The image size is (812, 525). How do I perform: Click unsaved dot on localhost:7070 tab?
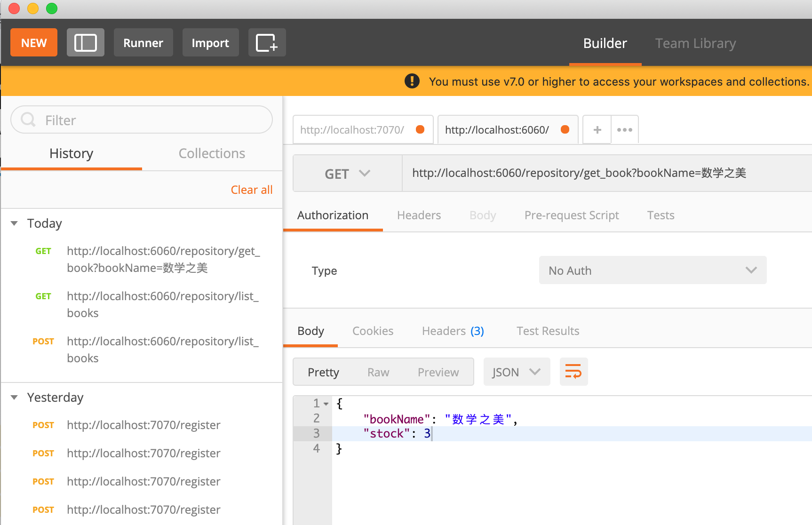click(421, 129)
